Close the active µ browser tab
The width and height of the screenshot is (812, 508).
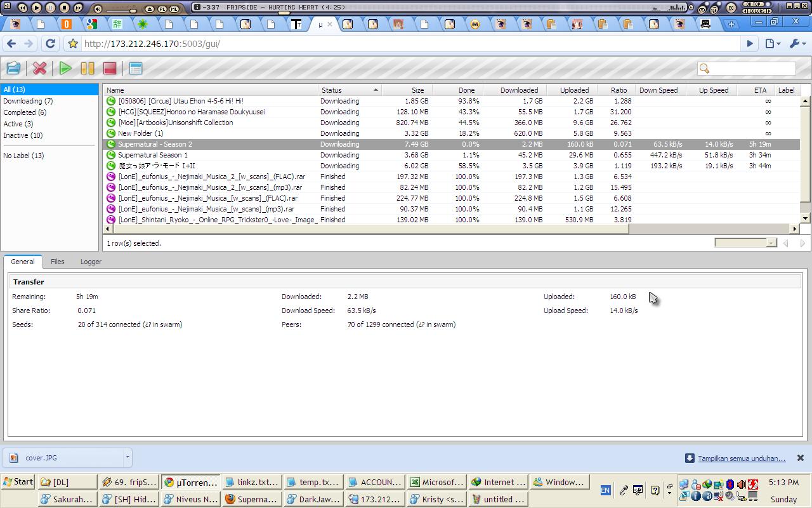coord(330,25)
